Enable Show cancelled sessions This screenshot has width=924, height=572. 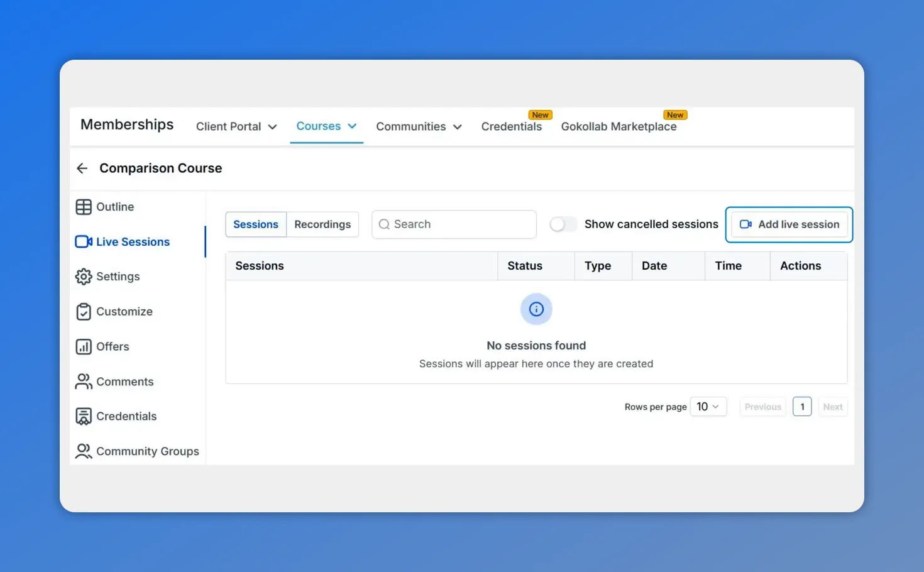(x=563, y=224)
